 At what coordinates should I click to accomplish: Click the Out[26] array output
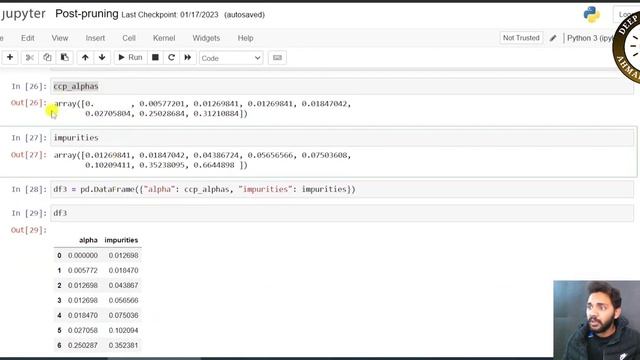202,109
